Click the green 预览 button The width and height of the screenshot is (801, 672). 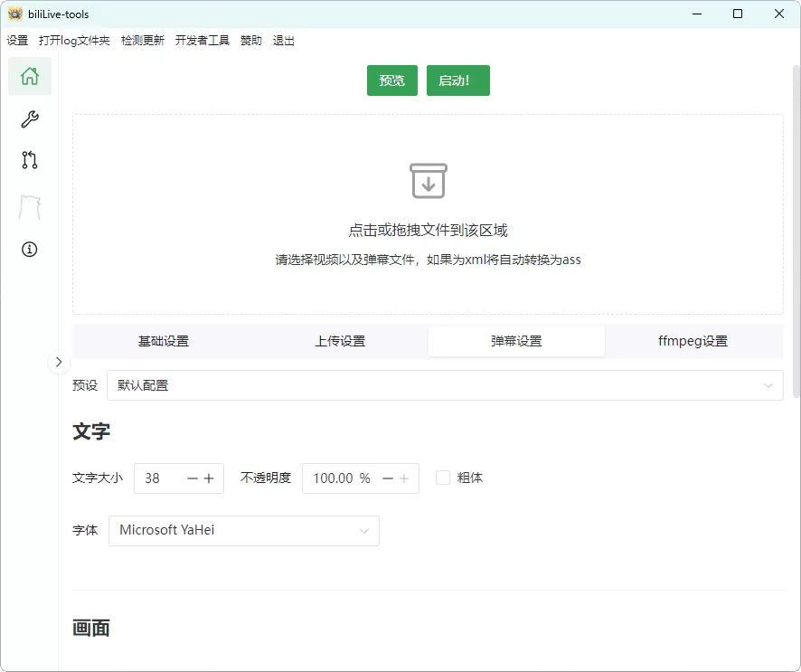[x=391, y=80]
